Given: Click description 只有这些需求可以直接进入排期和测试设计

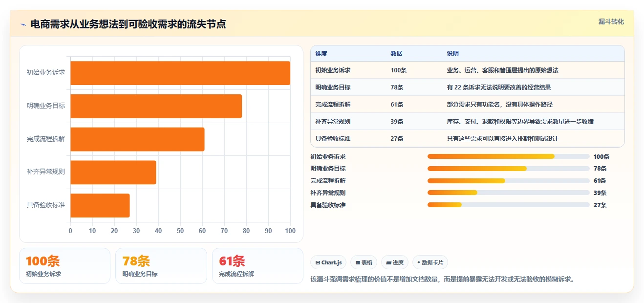Looking at the screenshot, I should click(x=502, y=139).
